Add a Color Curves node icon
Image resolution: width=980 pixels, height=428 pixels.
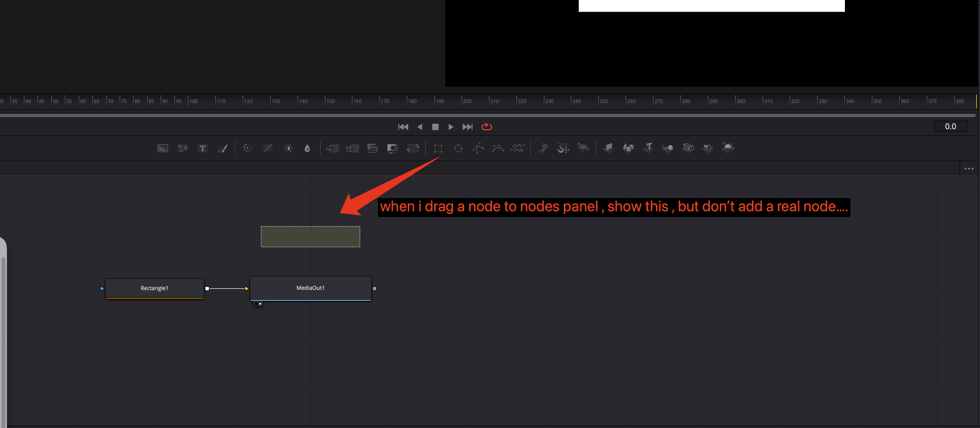click(268, 148)
